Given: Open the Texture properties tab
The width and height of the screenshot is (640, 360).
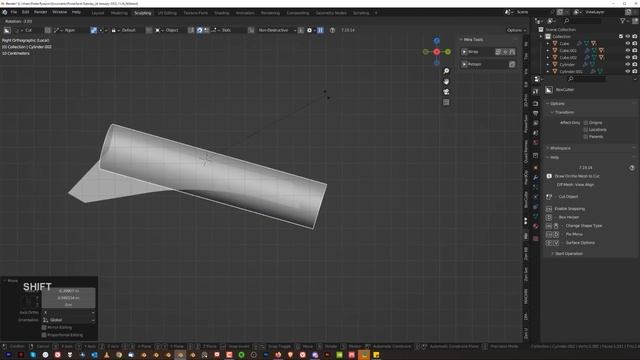Looking at the screenshot, I should 536,238.
